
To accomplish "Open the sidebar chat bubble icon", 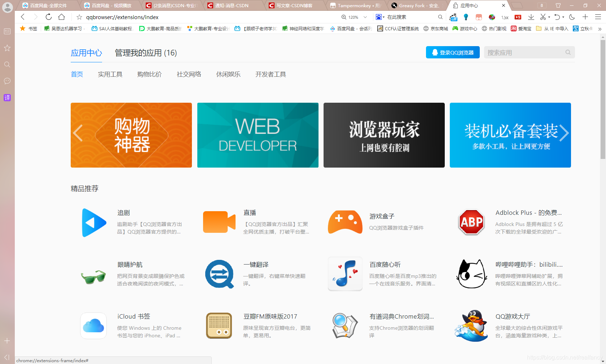I will click(x=7, y=81).
